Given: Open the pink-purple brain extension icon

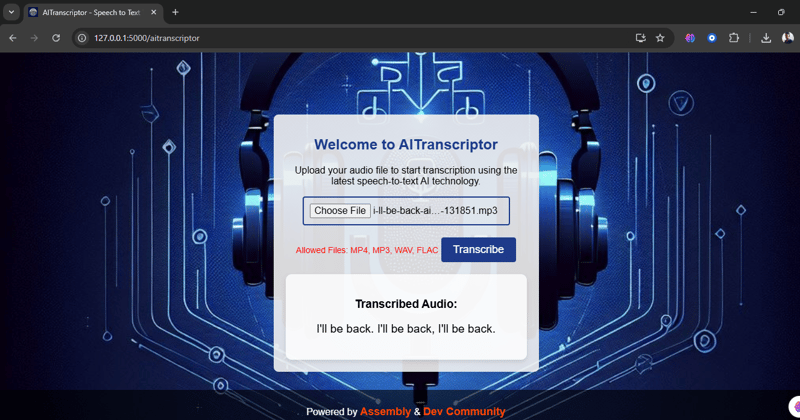Looking at the screenshot, I should click(x=690, y=38).
